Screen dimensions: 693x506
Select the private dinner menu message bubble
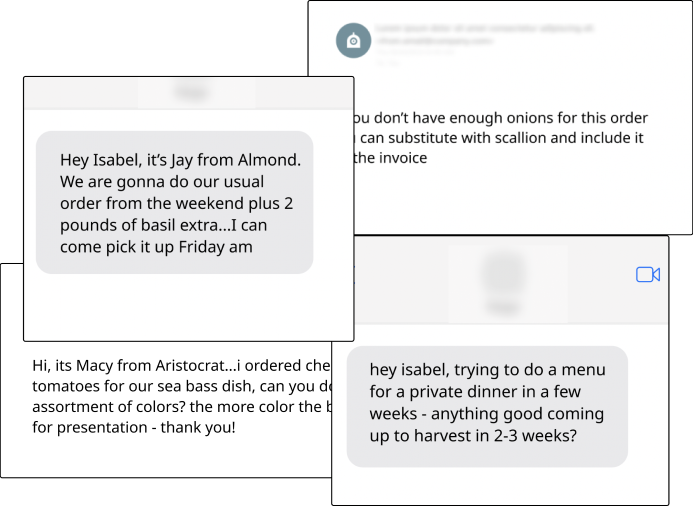point(487,407)
